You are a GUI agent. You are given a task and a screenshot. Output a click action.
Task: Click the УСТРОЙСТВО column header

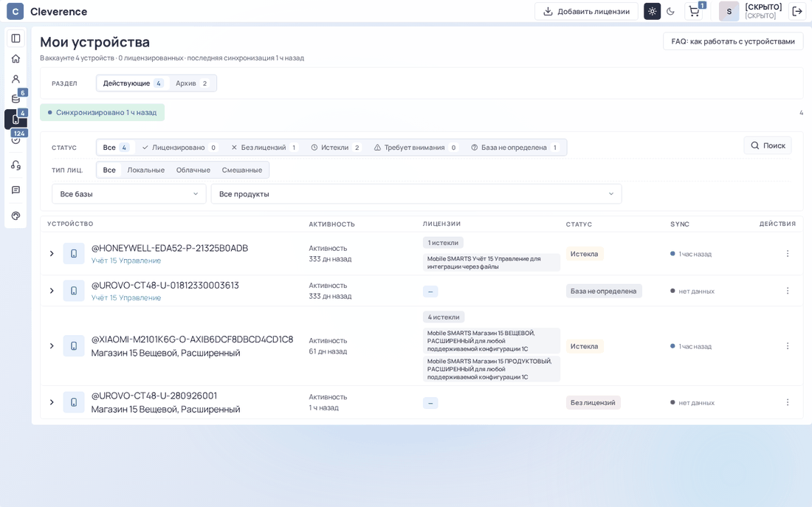(70, 224)
